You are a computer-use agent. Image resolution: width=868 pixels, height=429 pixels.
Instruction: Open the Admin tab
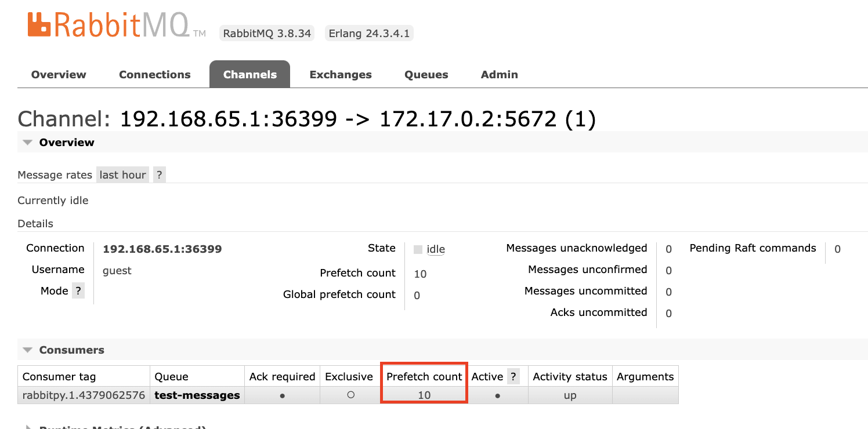click(x=500, y=74)
